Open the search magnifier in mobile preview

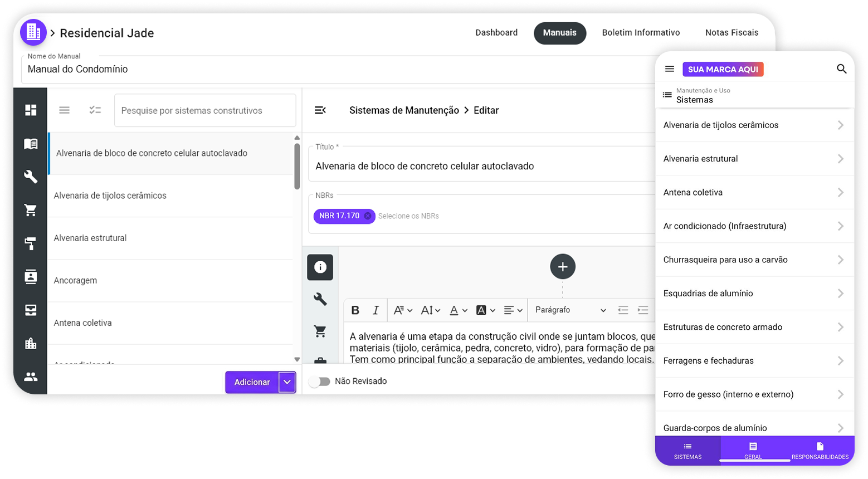coord(841,69)
